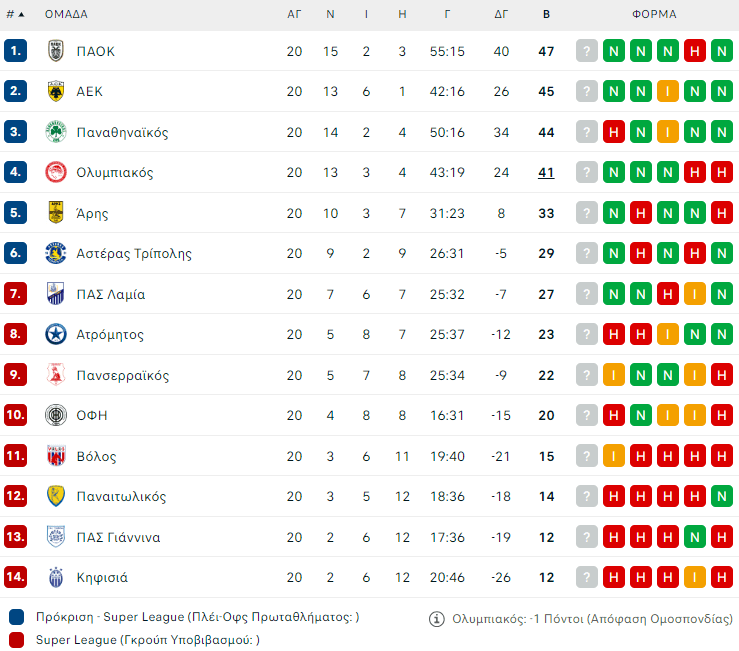Click ΑΕΚ's orange Ι draw form badge
Image resolution: width=739 pixels, height=651 pixels.
[668, 92]
